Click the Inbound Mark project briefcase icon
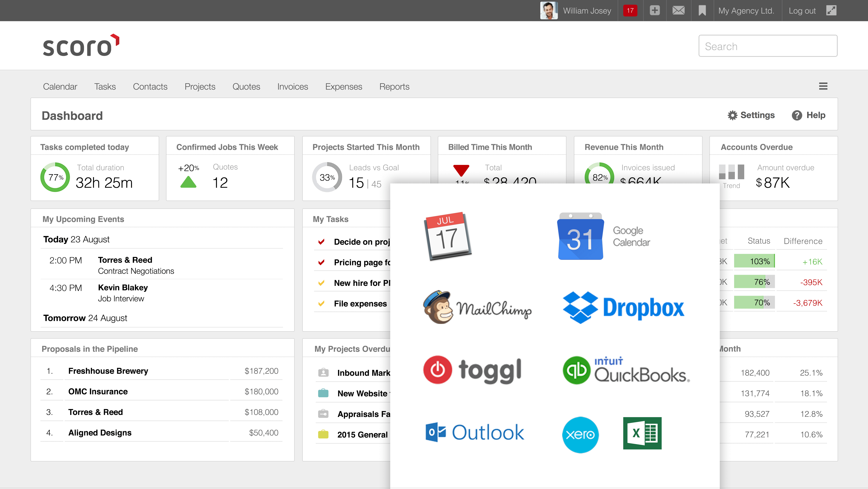This screenshot has height=489, width=868. 323,372
